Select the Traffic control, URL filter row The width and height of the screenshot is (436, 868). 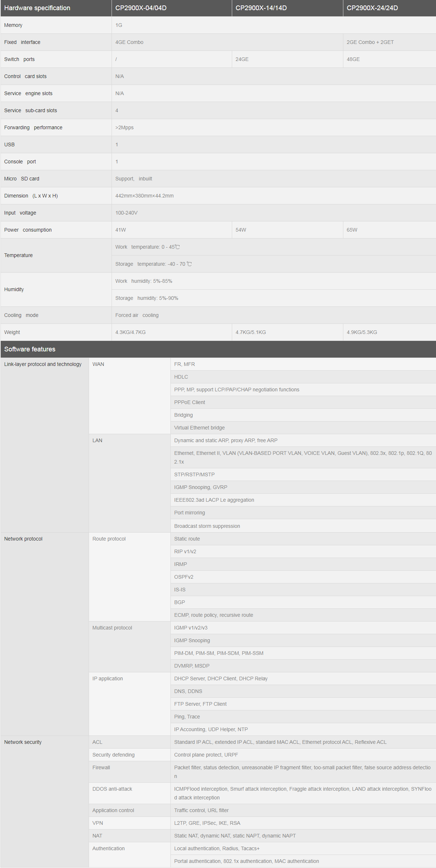pos(303,810)
